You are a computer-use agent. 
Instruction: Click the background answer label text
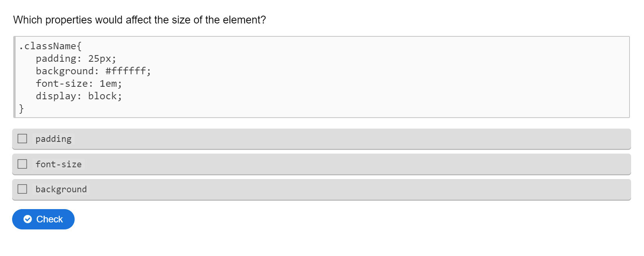click(61, 189)
